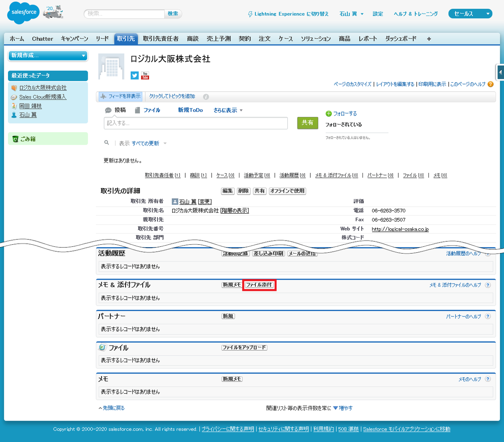Open the 石山 翼 user menu
504x442 pixels.
pyautogui.click(x=352, y=14)
